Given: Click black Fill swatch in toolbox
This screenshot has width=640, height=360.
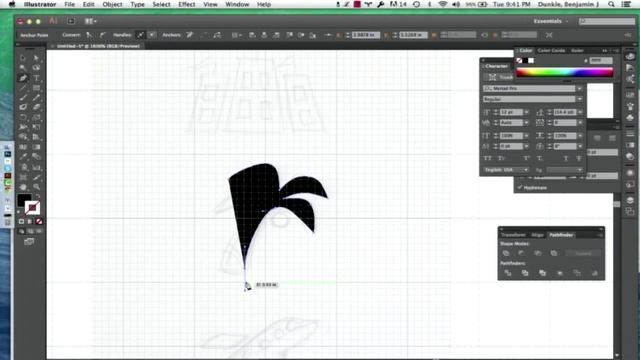Looking at the screenshot, I should click(24, 200).
